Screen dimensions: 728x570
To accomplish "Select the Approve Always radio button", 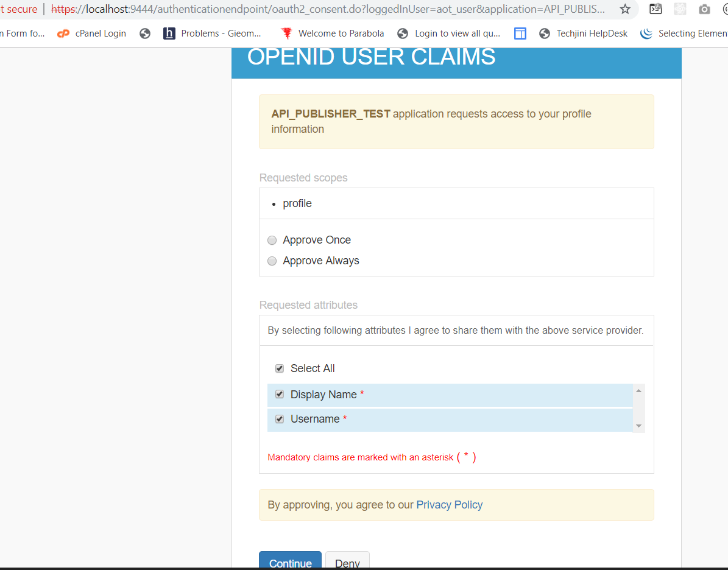I will click(x=272, y=261).
